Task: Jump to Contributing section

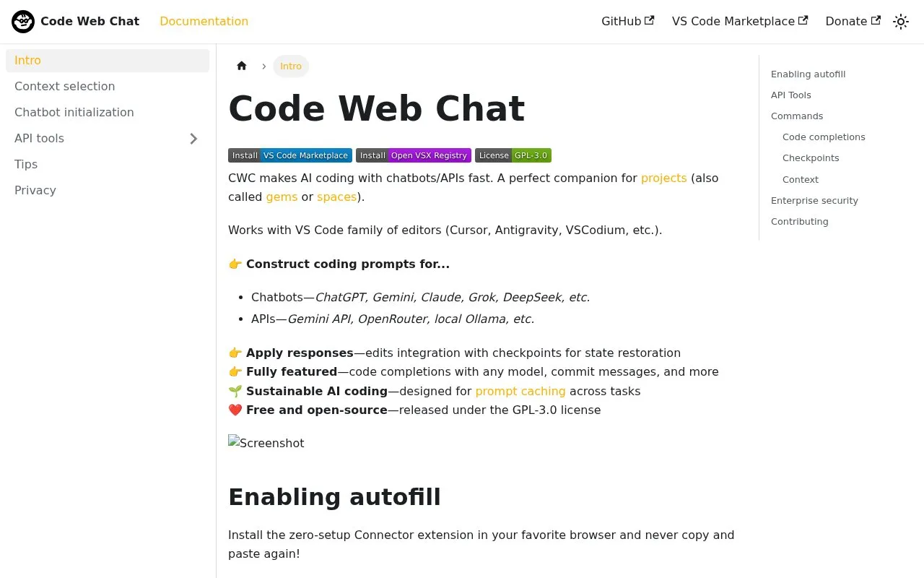Action: coord(800,222)
